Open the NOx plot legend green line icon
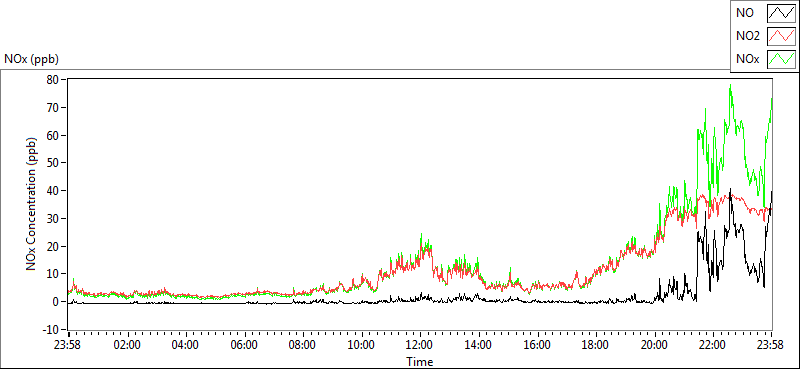800x369 pixels. [781, 59]
